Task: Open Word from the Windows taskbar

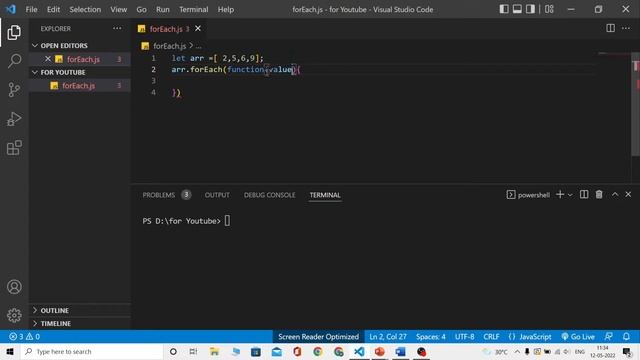Action: pyautogui.click(x=400, y=351)
